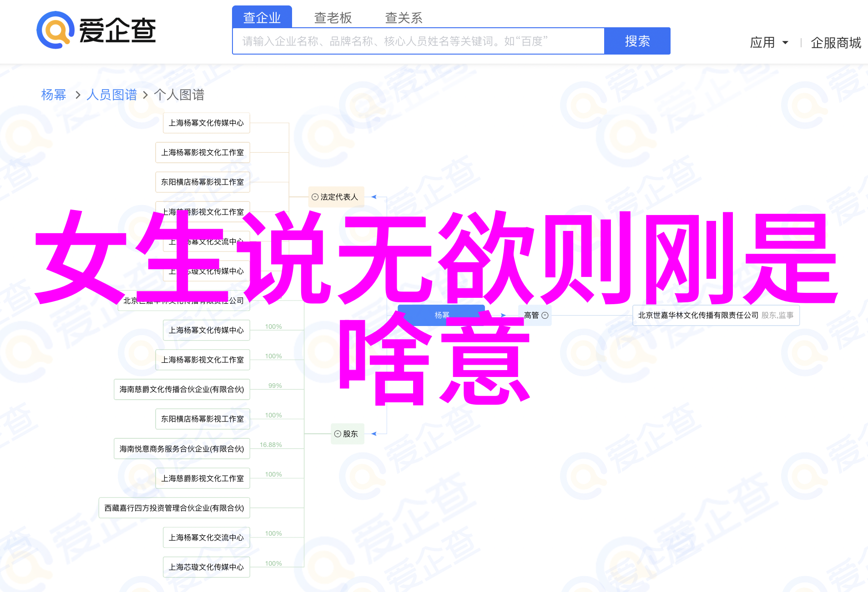Collapse the 法定代表人 node
Viewport: 868px width, 592px height.
pyautogui.click(x=315, y=197)
